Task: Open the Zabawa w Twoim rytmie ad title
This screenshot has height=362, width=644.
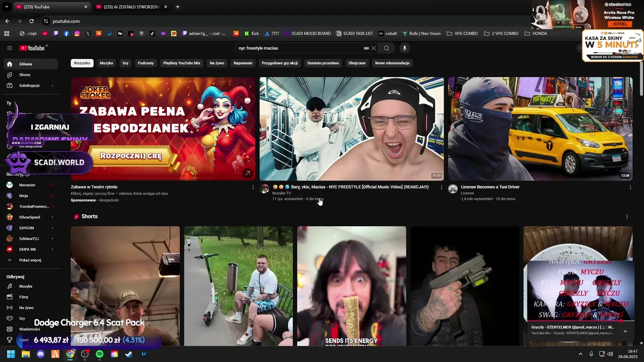Action: pyautogui.click(x=94, y=187)
